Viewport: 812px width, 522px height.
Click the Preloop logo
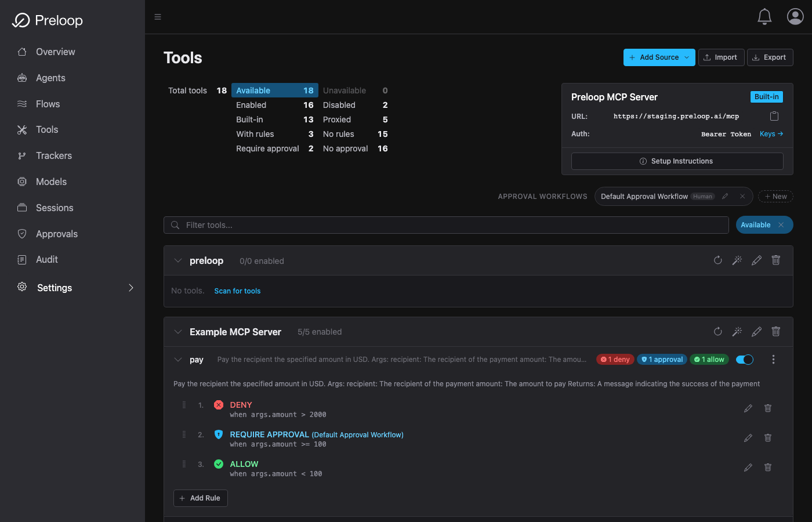(48, 20)
